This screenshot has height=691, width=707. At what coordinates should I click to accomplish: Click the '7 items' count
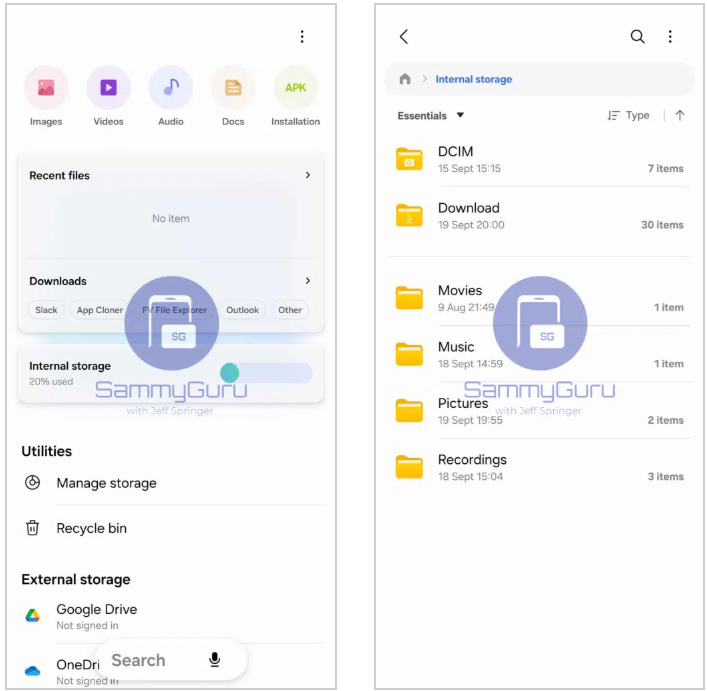coord(666,168)
